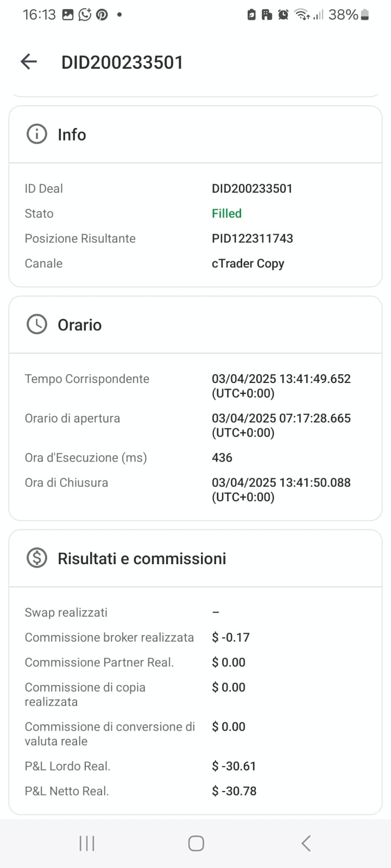The image size is (391, 868).
Task: Open Android recent apps button
Action: pos(87,843)
